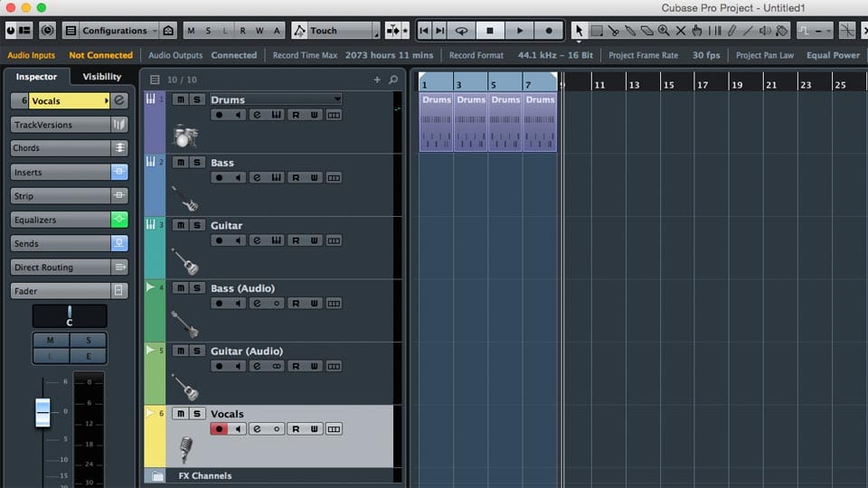Click the Edit Channel Settings icon beside Vocals in Inspector
The image size is (868, 488).
coord(119,100)
